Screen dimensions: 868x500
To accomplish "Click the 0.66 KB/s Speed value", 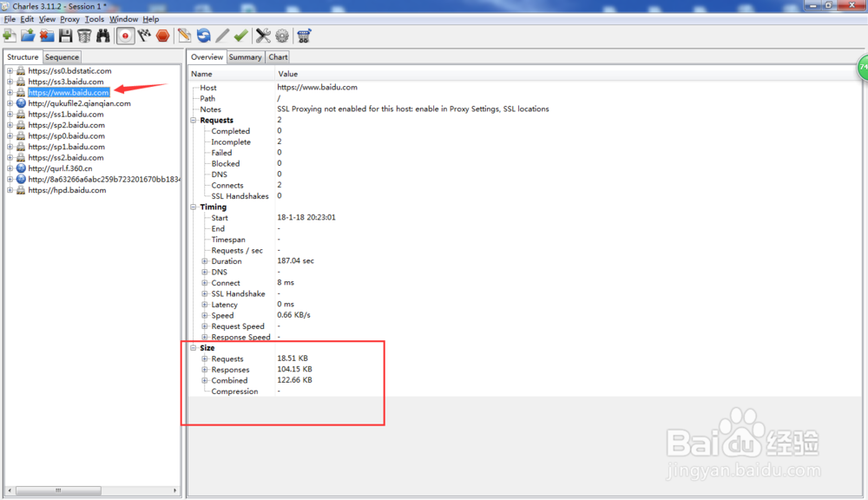I will [293, 315].
